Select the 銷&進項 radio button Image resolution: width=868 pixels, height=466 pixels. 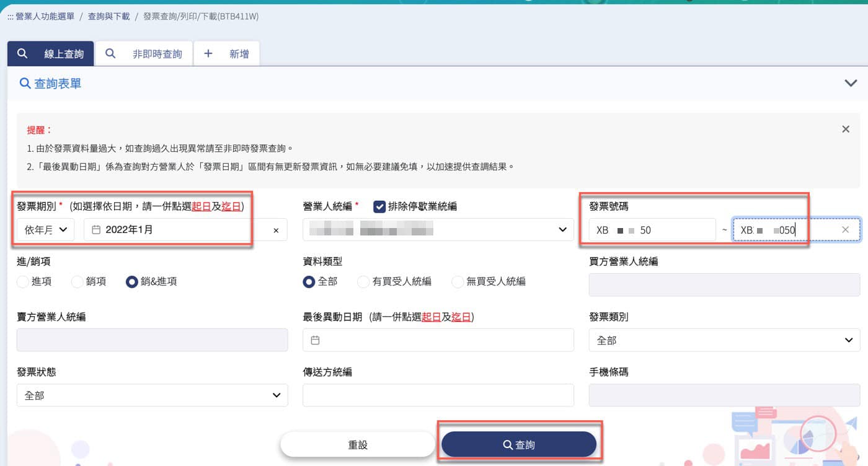(x=131, y=282)
